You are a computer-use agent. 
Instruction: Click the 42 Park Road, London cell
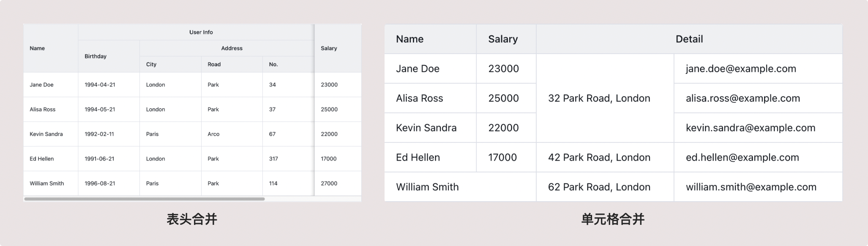[599, 157]
